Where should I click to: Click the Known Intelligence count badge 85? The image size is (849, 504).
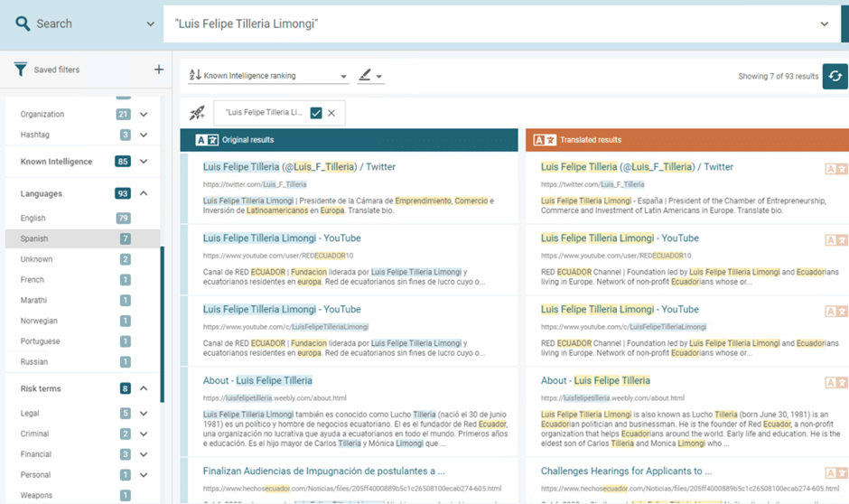tap(123, 162)
